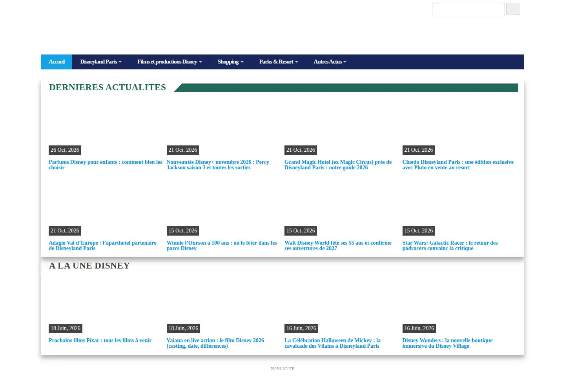
Task: Open Star Wars: Galactic Racer article
Action: [450, 245]
